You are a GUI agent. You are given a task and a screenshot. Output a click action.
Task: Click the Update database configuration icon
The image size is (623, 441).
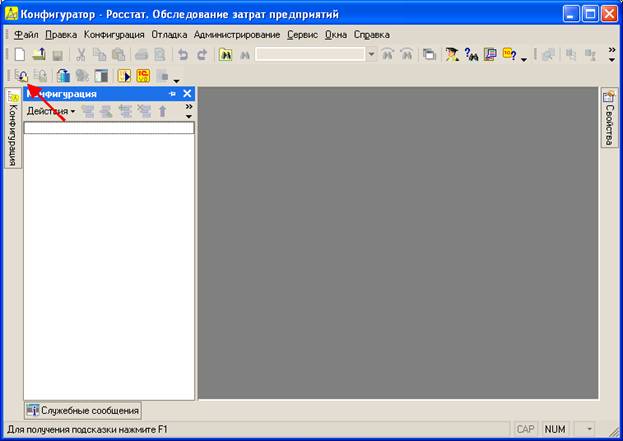tap(63, 75)
